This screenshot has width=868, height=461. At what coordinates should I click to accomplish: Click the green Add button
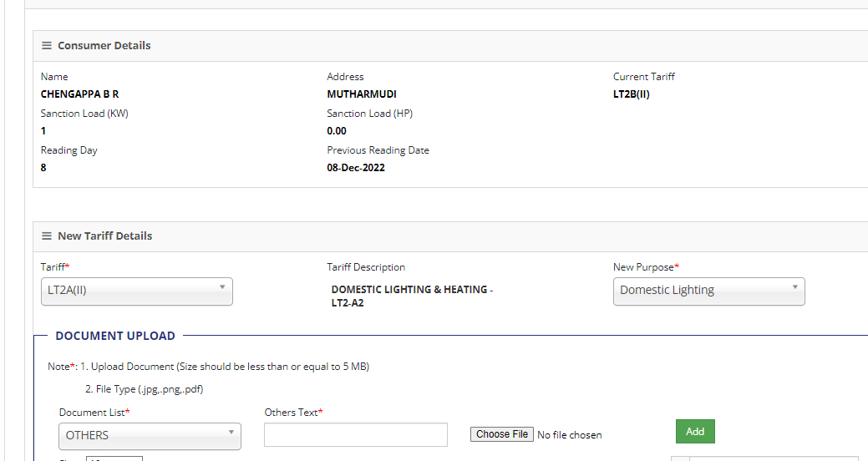pyautogui.click(x=695, y=432)
